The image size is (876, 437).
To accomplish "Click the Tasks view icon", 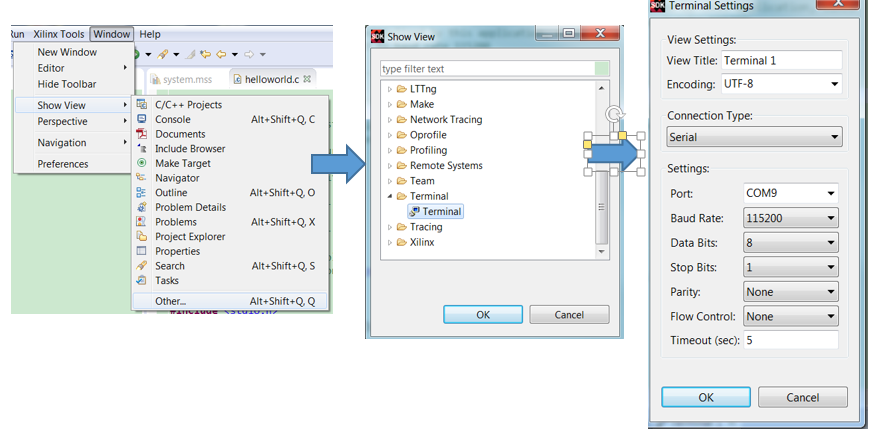I will [142, 280].
